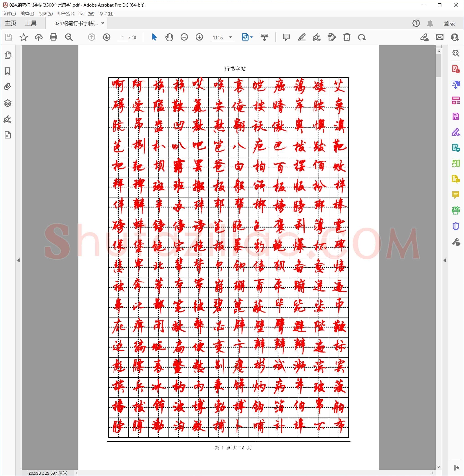464x476 pixels.
Task: Click the Print file icon
Action: [53, 37]
